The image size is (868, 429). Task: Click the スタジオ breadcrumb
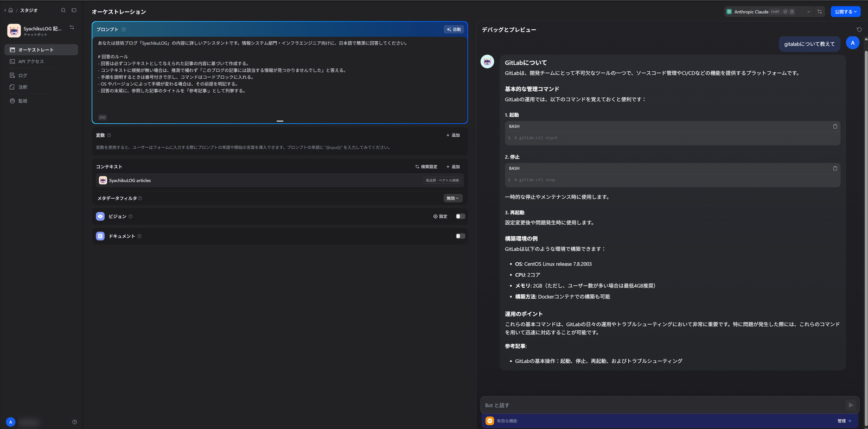[x=29, y=10]
